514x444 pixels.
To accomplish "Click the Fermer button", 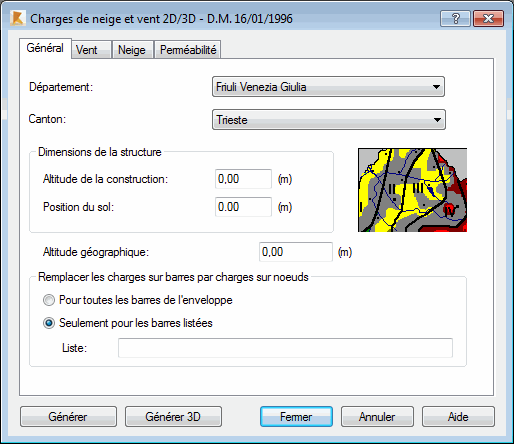I will pyautogui.click(x=296, y=417).
